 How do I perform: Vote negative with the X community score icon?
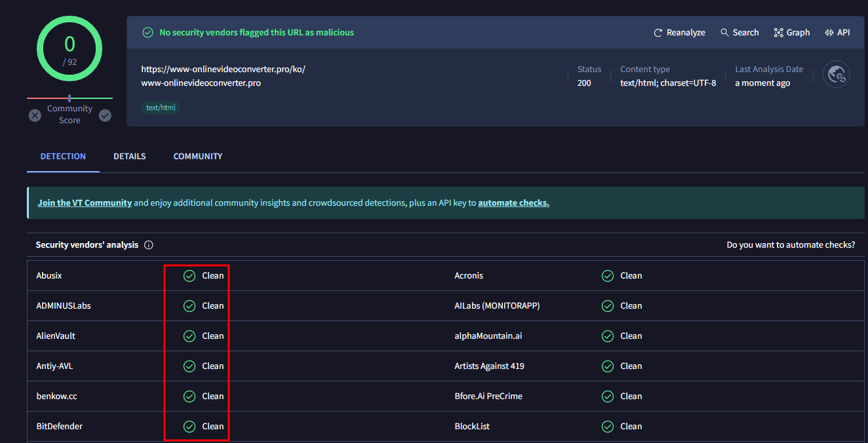point(35,115)
